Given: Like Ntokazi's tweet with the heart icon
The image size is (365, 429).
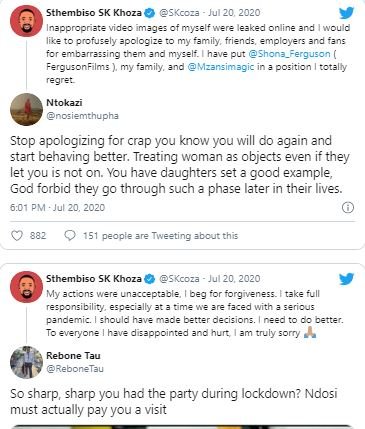Looking at the screenshot, I should click(17, 236).
